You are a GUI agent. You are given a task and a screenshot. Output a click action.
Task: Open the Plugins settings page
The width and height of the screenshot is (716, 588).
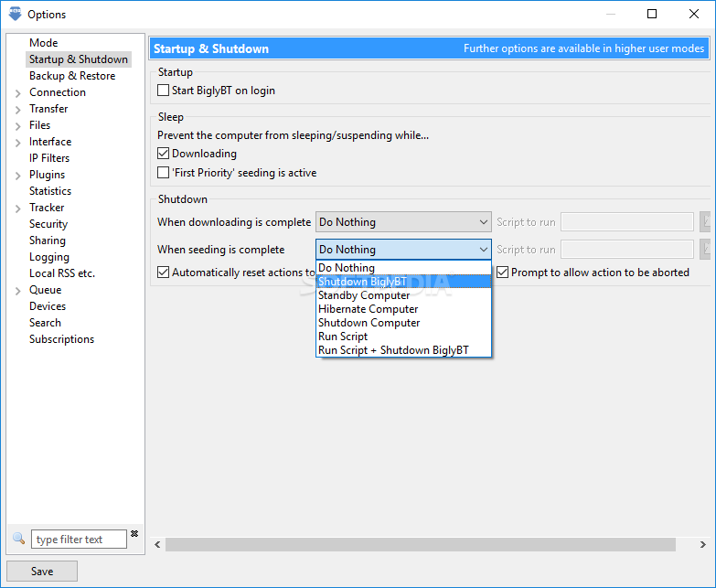click(x=47, y=175)
